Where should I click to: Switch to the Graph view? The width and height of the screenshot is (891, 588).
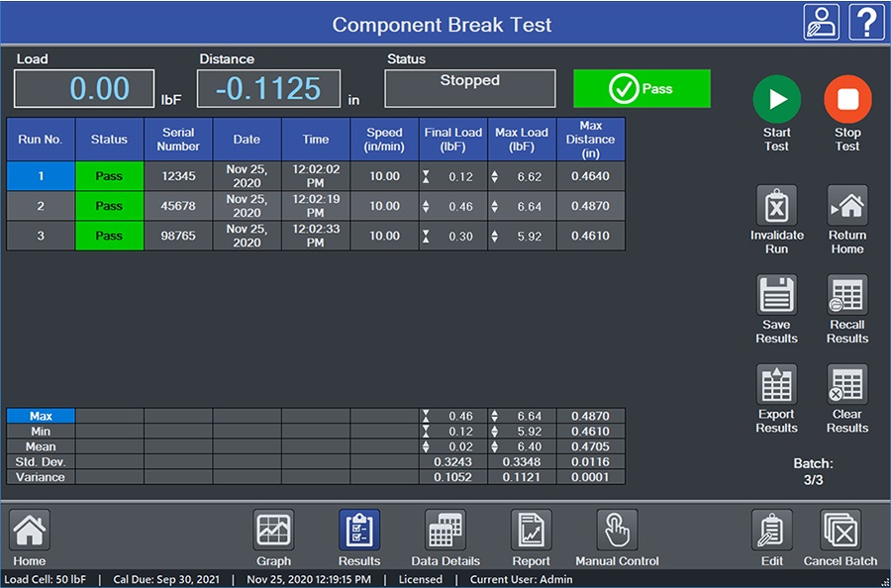coord(273,530)
